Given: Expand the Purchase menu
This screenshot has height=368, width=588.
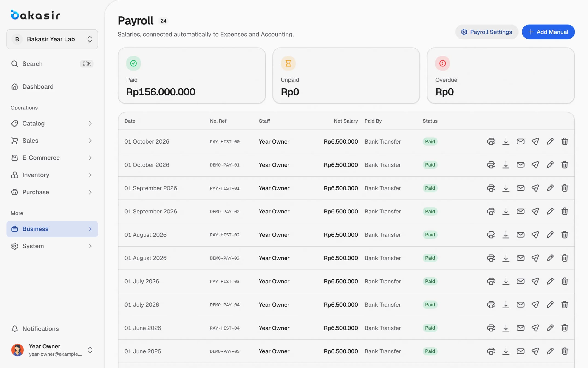Looking at the screenshot, I should (52, 192).
